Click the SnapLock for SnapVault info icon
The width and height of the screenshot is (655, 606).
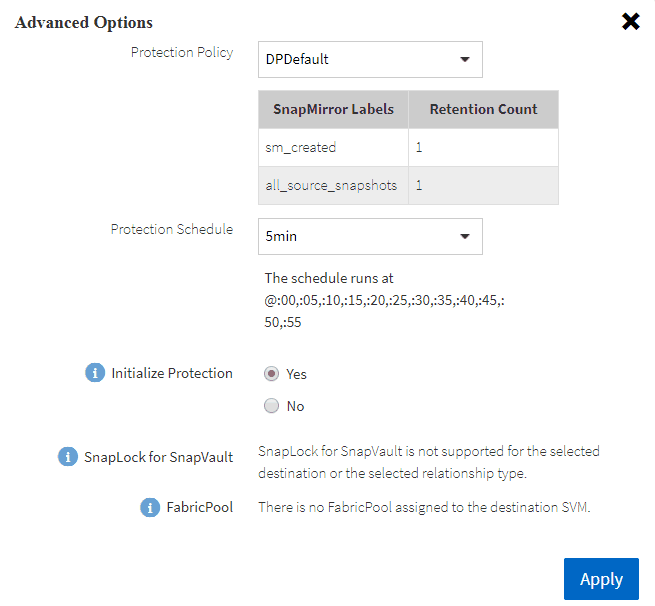click(68, 457)
